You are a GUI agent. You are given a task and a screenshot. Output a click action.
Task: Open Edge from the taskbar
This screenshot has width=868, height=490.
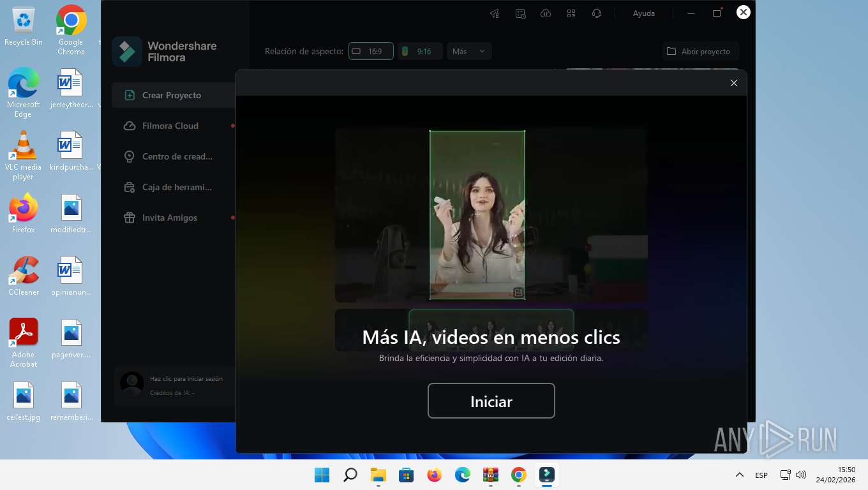tap(463, 475)
